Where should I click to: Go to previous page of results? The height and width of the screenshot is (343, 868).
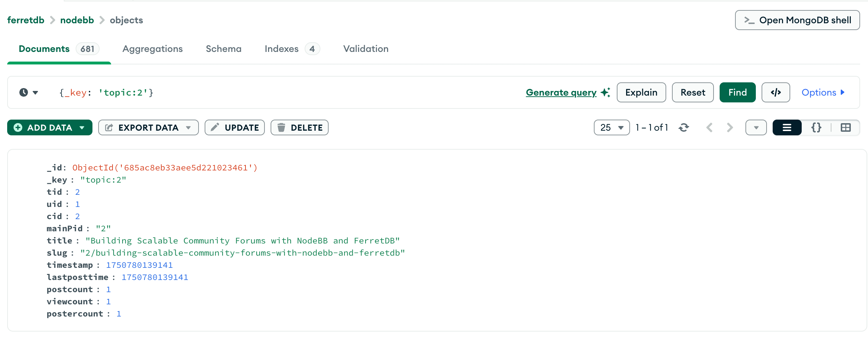[x=709, y=127]
